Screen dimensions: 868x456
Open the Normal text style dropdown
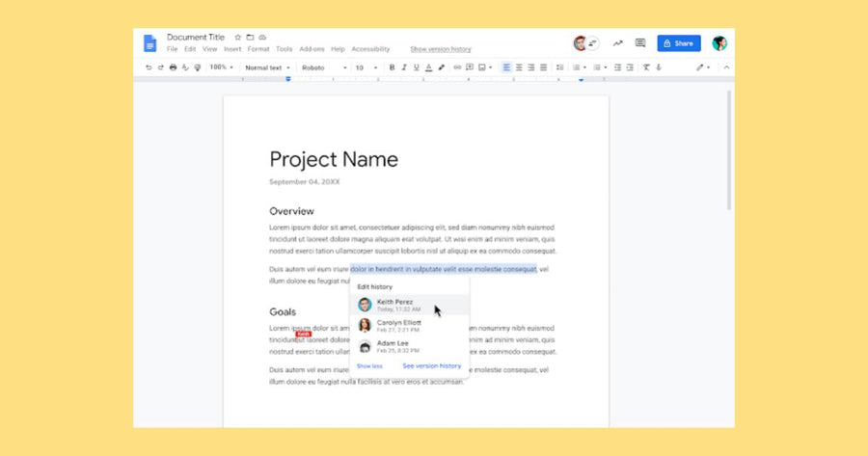267,67
